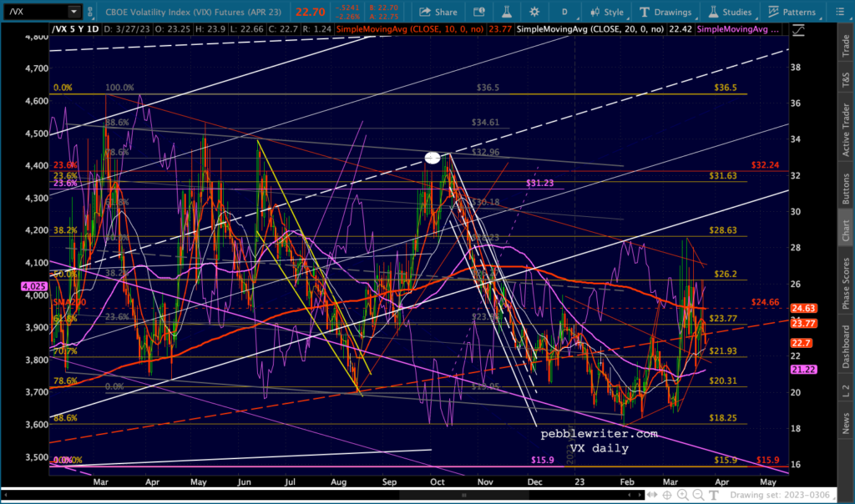Screen dimensions: 855x504
Task: Click the $28.63 level label
Action: [x=722, y=230]
